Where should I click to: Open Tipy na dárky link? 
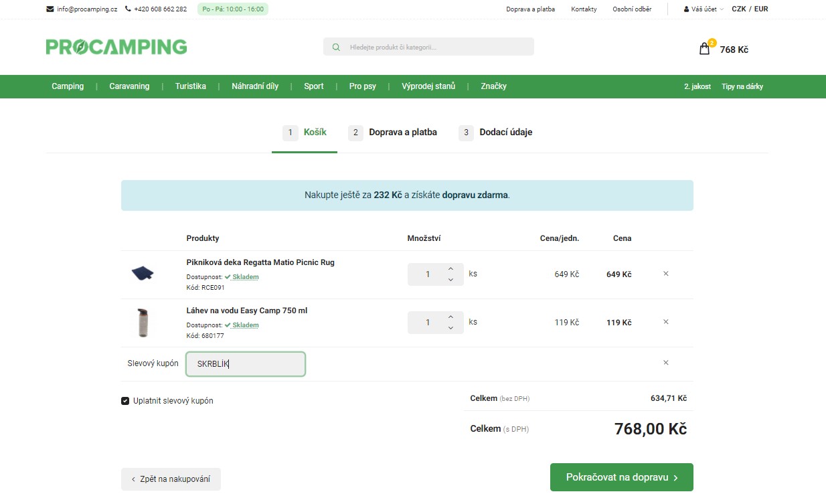pyautogui.click(x=742, y=86)
